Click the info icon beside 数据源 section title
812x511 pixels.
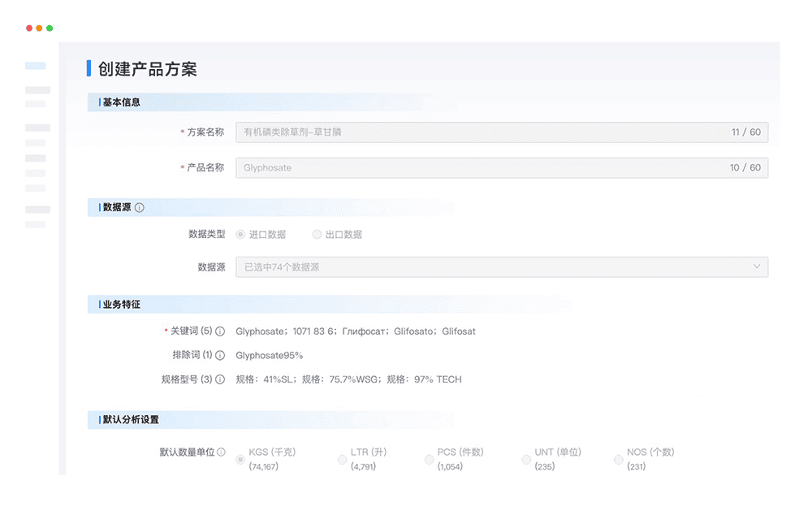pos(139,208)
